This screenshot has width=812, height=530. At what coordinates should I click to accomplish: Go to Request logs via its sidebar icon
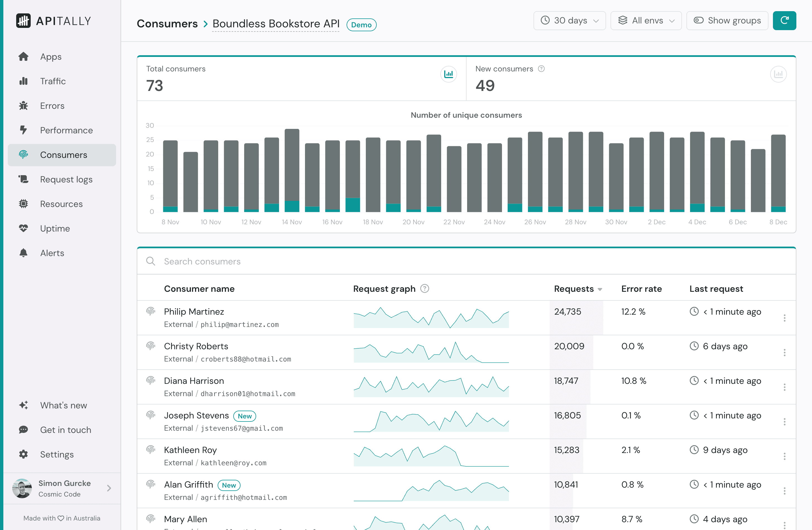click(23, 179)
